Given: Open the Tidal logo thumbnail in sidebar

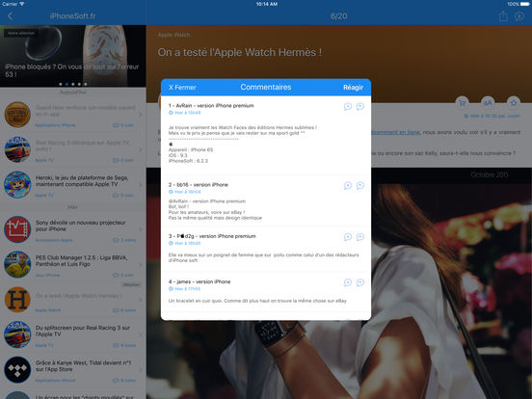Looking at the screenshot, I should click(x=17, y=369).
